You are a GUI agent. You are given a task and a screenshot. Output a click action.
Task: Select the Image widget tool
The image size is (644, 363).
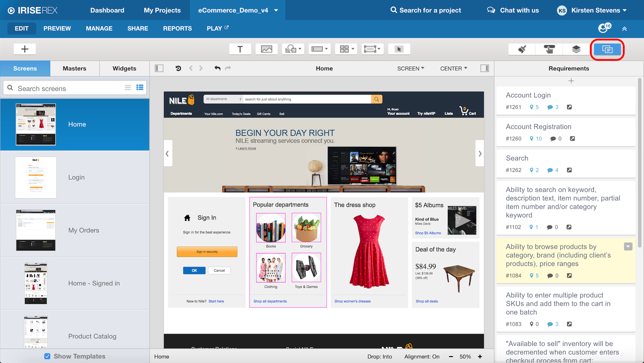click(266, 49)
